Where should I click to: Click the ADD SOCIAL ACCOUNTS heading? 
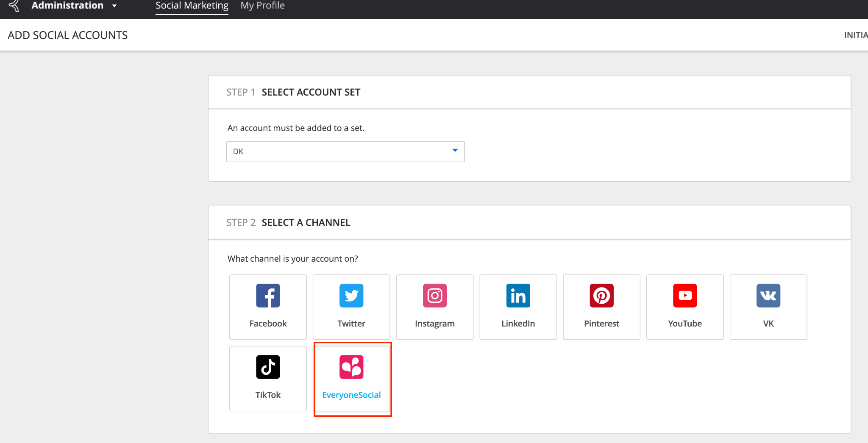tap(67, 35)
